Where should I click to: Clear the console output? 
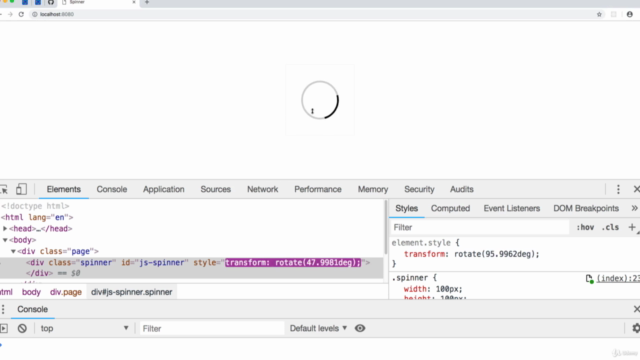[22, 329]
